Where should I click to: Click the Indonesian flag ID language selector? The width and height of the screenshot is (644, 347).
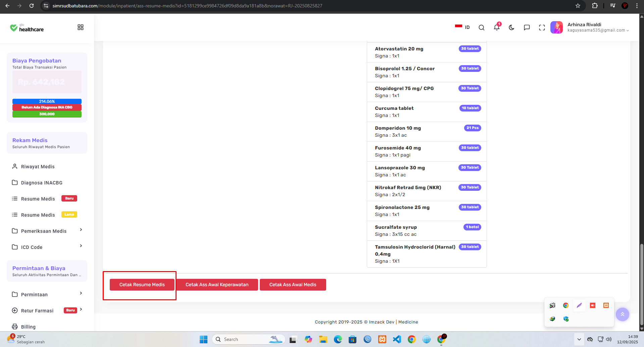[462, 27]
